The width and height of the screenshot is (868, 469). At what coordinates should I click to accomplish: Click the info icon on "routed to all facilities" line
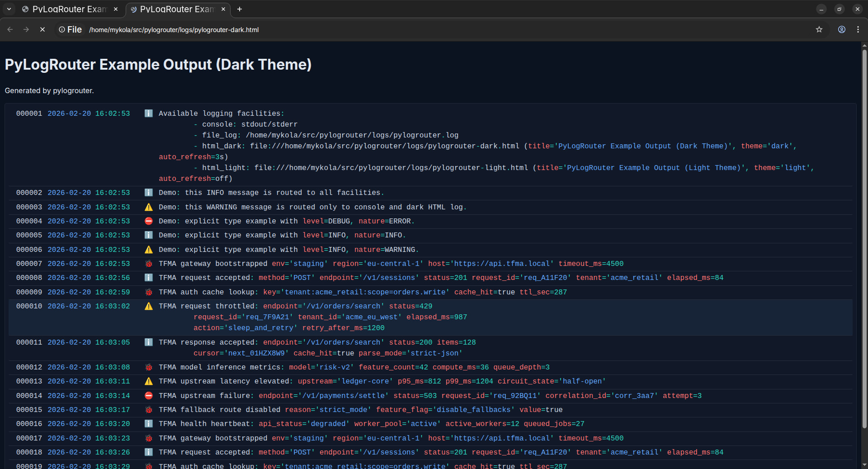point(148,193)
